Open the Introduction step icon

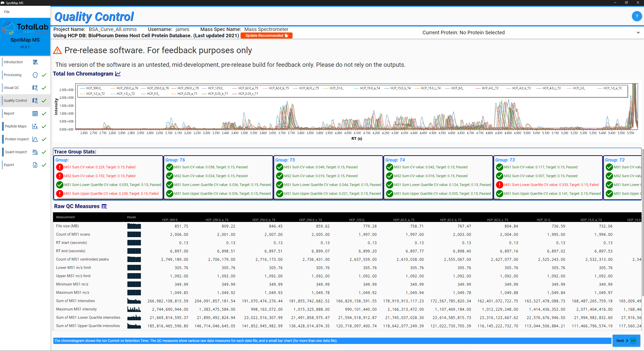35,62
